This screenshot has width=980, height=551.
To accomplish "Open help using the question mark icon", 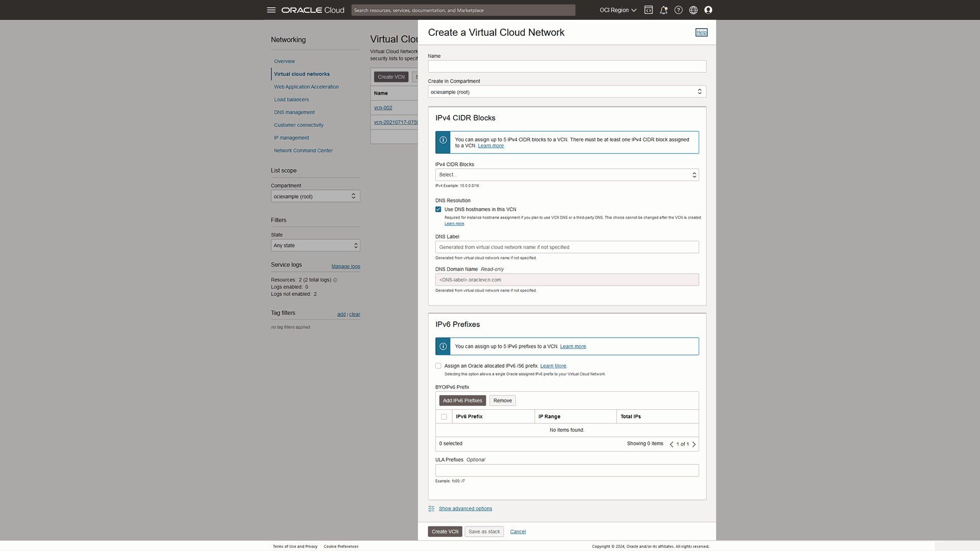I will [x=678, y=10].
